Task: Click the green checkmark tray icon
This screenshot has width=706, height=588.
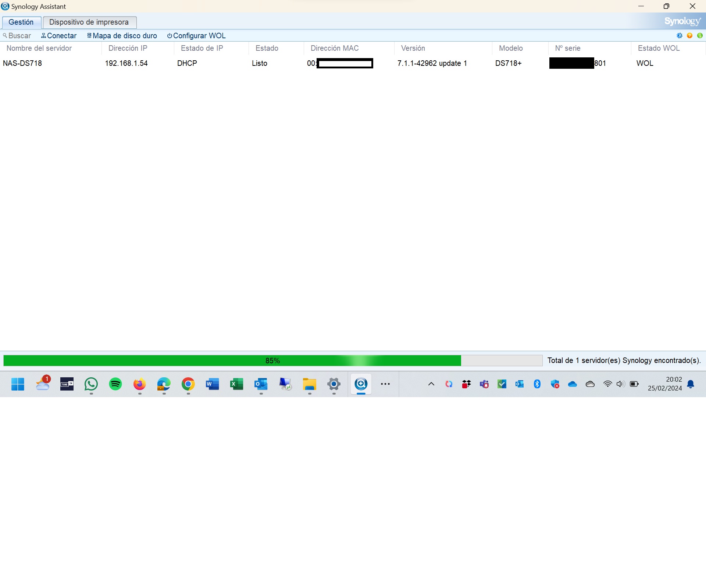Action: point(502,384)
